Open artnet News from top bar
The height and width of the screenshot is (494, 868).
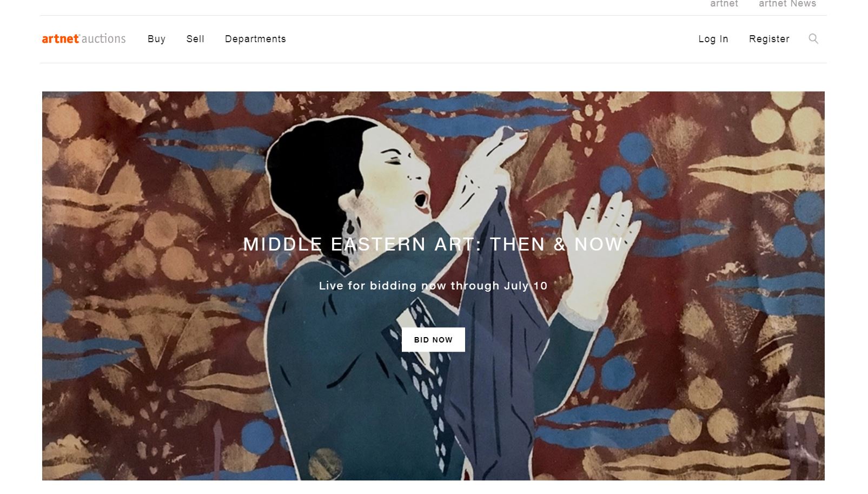point(787,4)
